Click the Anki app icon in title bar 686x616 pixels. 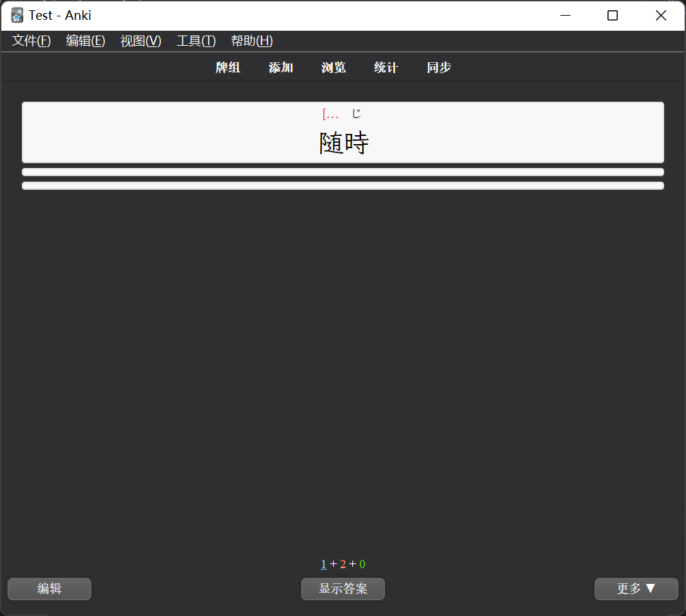click(x=17, y=16)
